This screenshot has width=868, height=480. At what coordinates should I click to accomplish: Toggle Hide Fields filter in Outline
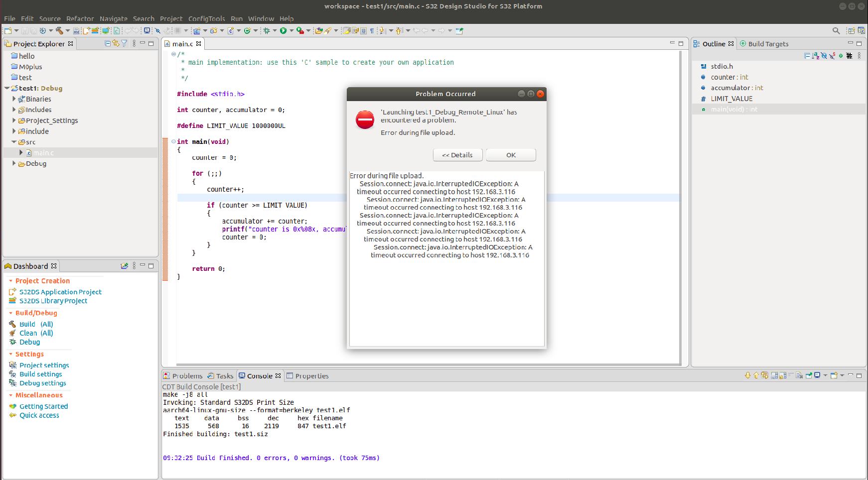pos(824,56)
